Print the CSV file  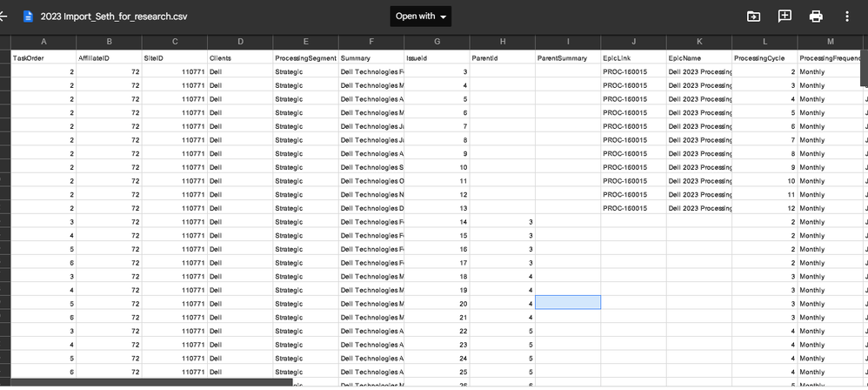click(x=816, y=17)
